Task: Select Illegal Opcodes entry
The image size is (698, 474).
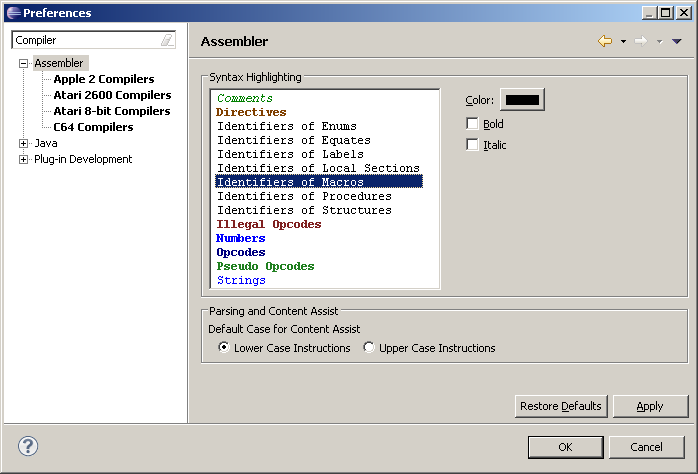Action: [268, 224]
